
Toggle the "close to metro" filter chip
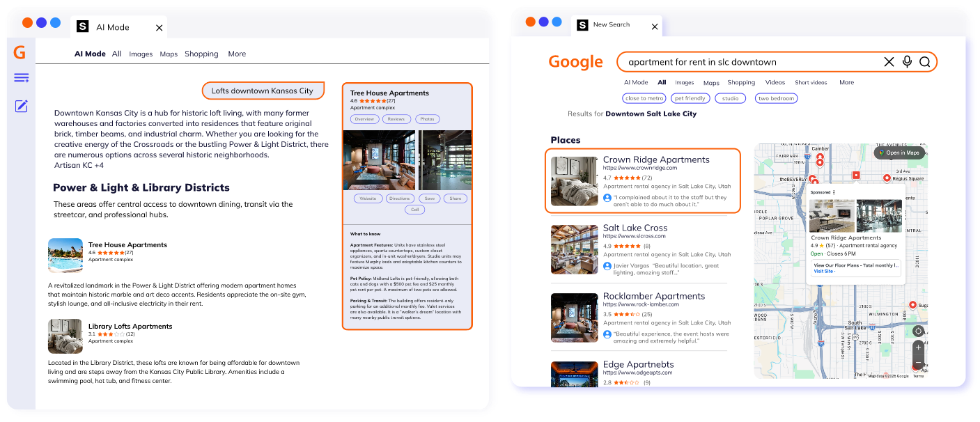[644, 98]
